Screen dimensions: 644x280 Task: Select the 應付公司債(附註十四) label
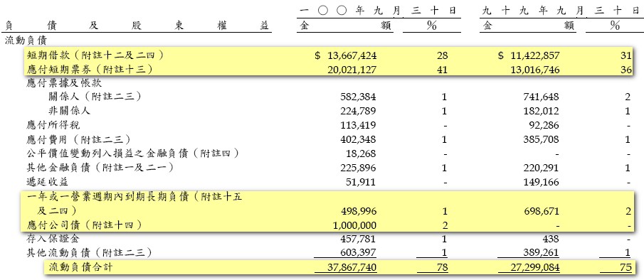tap(84, 225)
